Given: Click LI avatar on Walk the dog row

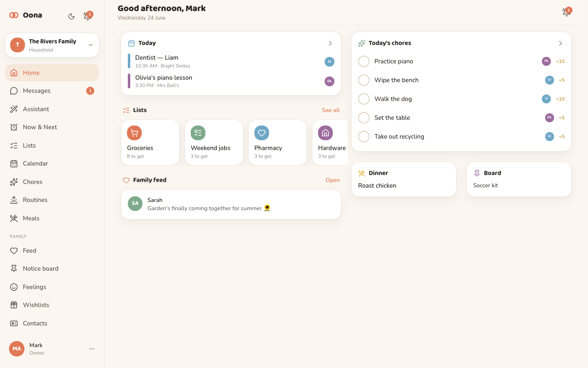Looking at the screenshot, I should click(x=546, y=99).
